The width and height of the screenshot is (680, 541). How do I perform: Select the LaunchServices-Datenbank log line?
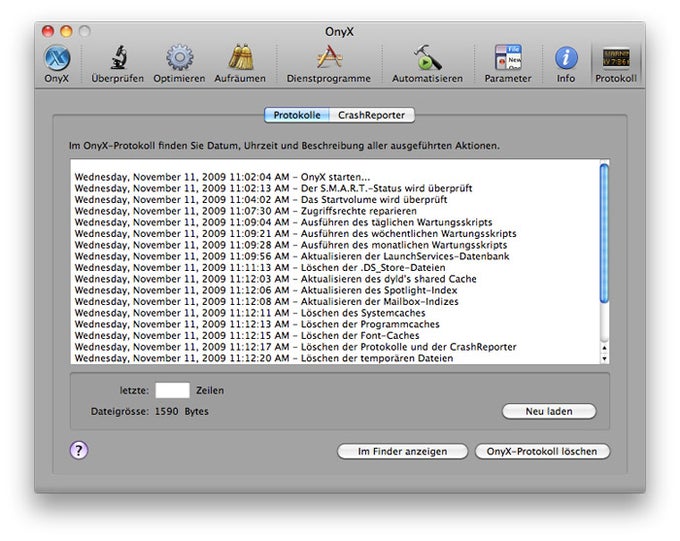coord(292,256)
